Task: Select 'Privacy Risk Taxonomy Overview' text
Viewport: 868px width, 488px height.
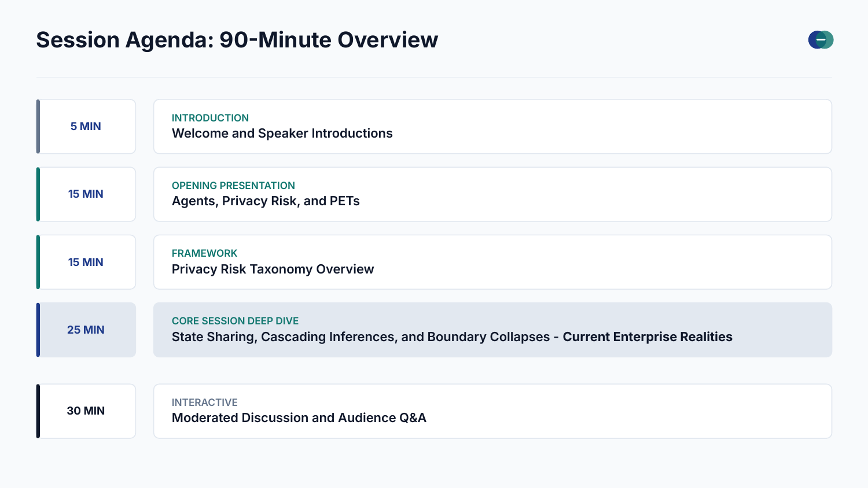Action: (273, 269)
